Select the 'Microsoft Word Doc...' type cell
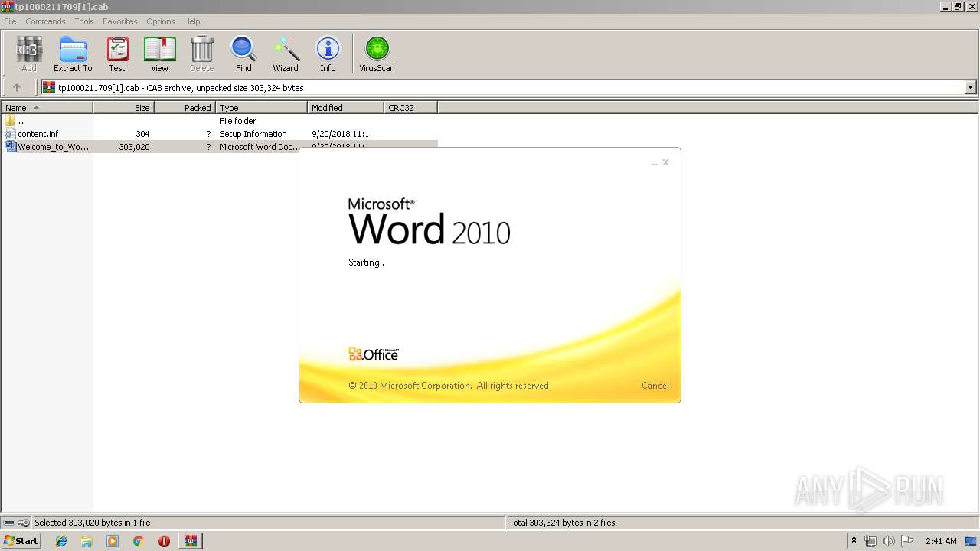The height and width of the screenshot is (551, 980). (259, 147)
